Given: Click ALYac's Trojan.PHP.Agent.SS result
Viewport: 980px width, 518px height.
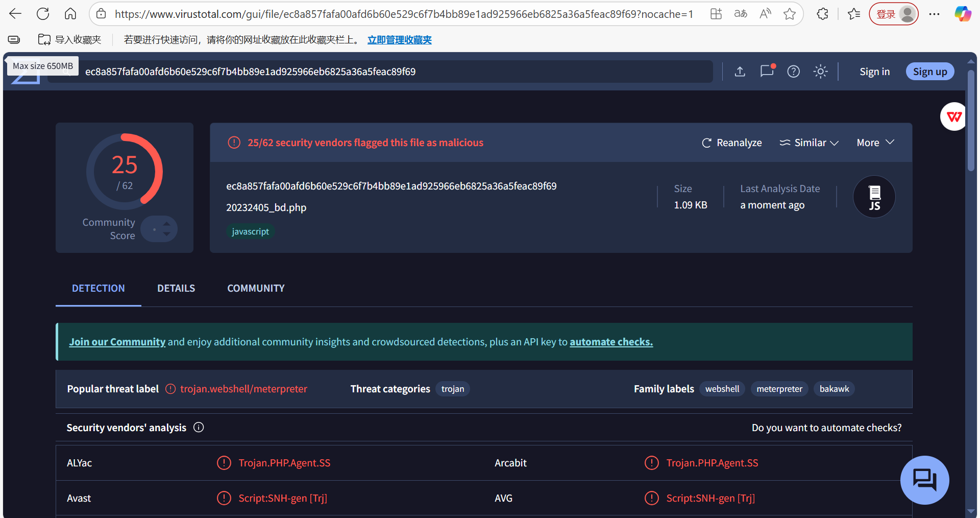Looking at the screenshot, I should 284,463.
